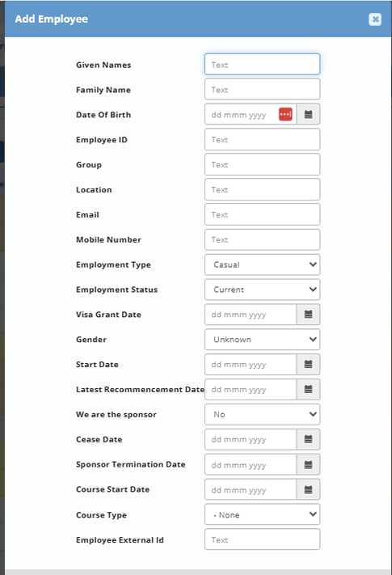392x575 pixels.
Task: Click the Course Type label
Action: pos(101,515)
